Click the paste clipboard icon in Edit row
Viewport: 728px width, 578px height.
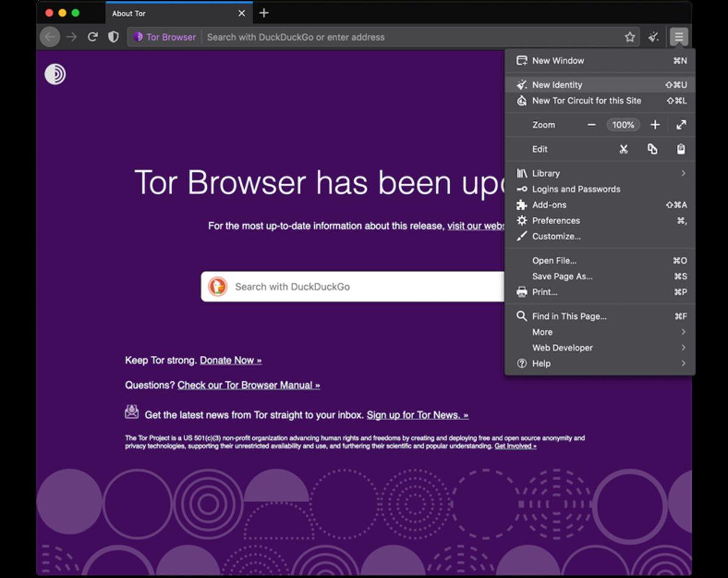point(681,149)
